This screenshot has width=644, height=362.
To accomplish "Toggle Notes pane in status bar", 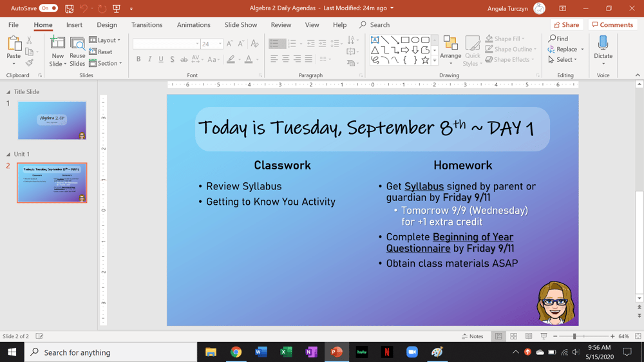I will (x=472, y=336).
